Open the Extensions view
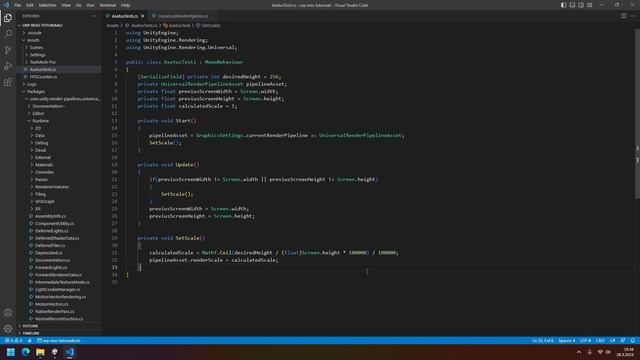640x360 pixels. (8, 82)
